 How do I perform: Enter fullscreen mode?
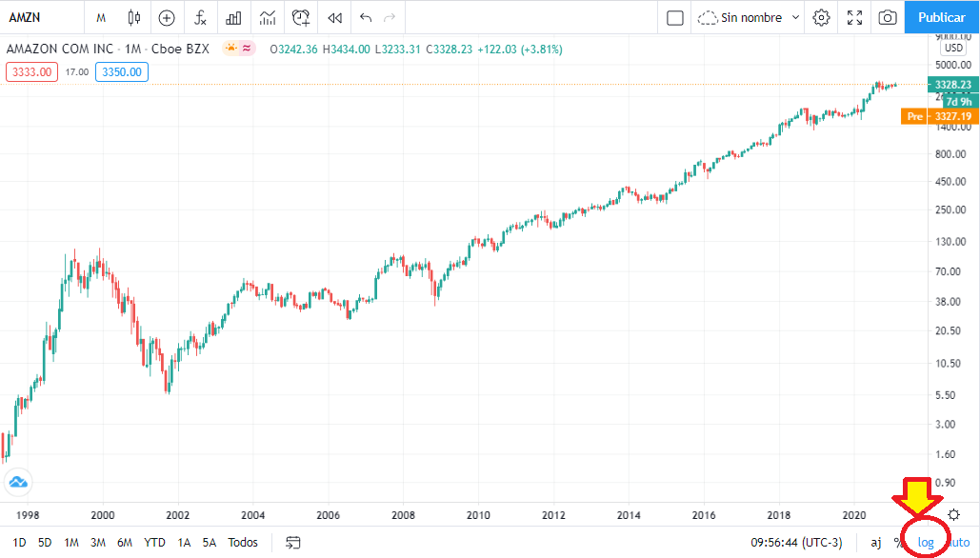(854, 17)
